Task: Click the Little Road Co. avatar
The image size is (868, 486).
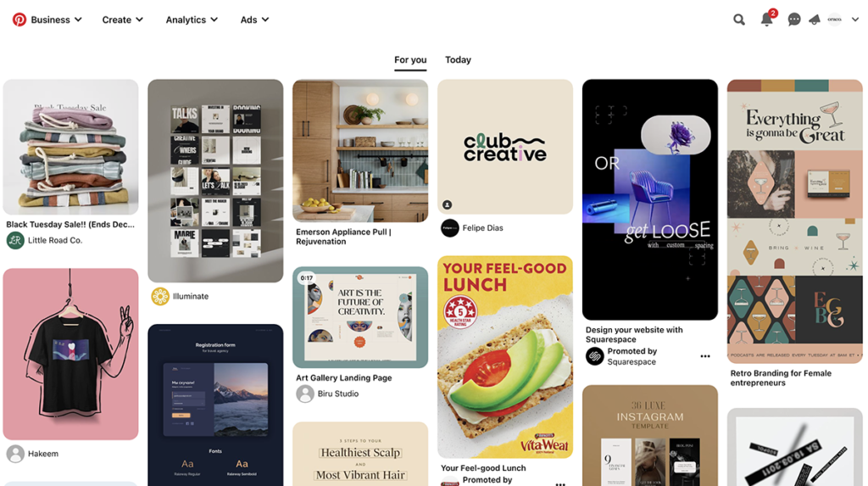Action: [x=15, y=241]
